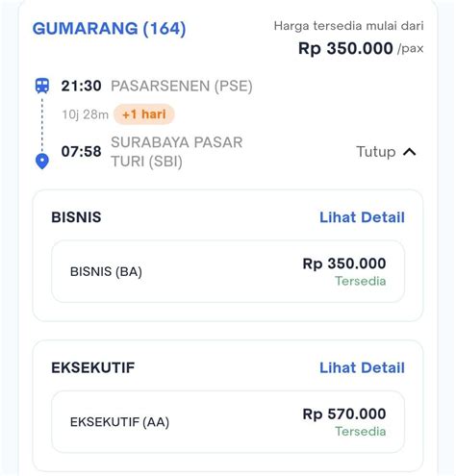
Task: Select the EKSEKUTIF (AA) fare option
Action: [x=228, y=422]
